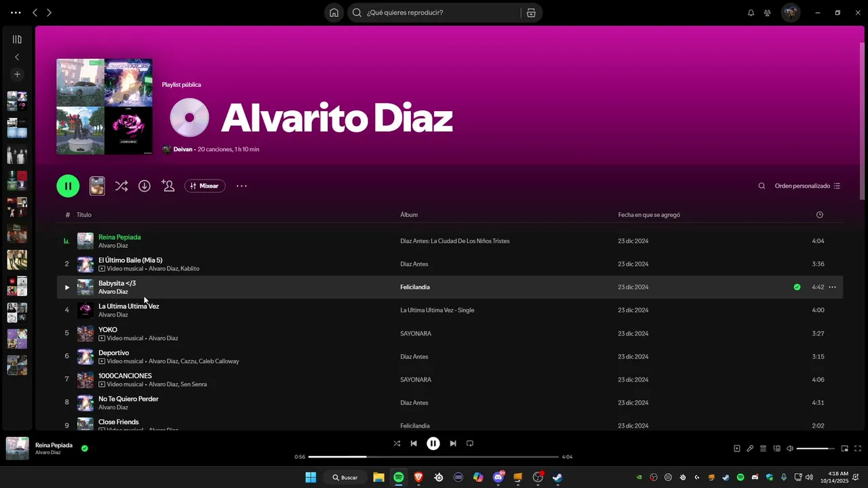Viewport: 868px width, 488px height.
Task: Open the Windows Start menu
Action: tap(311, 477)
